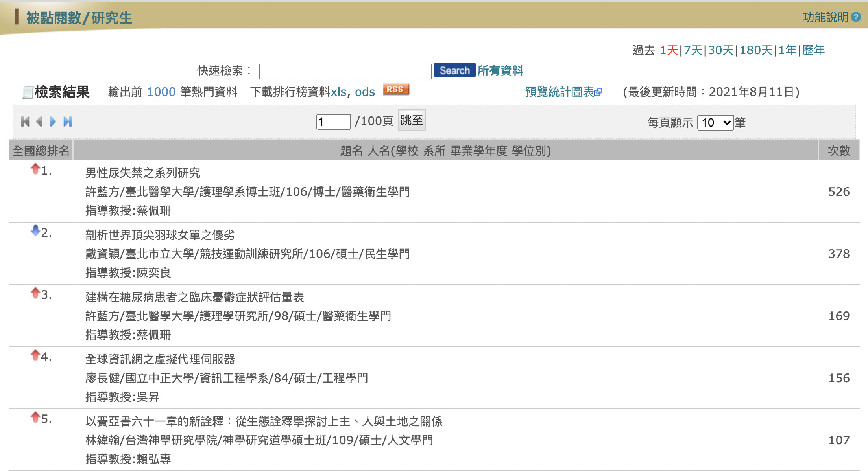
Task: Open the 功能說明 help icon
Action: 855,17
